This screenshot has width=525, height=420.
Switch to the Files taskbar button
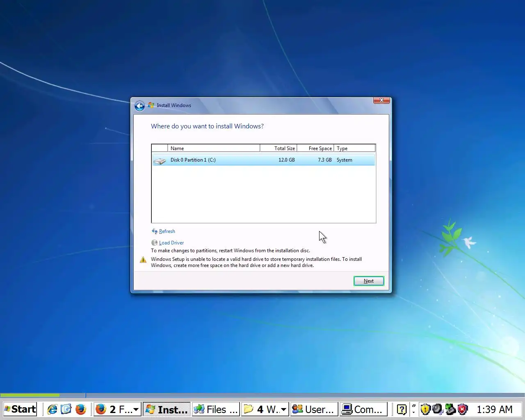point(216,409)
